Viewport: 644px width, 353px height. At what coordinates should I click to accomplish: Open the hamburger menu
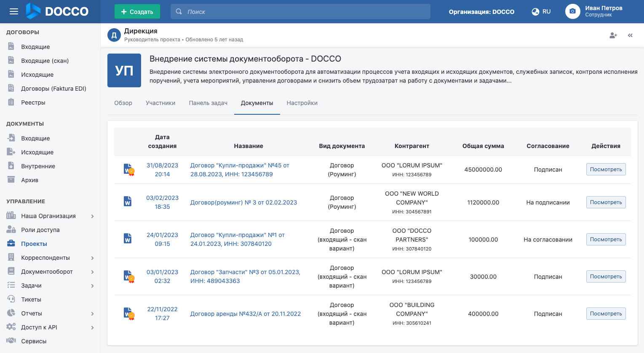click(x=14, y=11)
